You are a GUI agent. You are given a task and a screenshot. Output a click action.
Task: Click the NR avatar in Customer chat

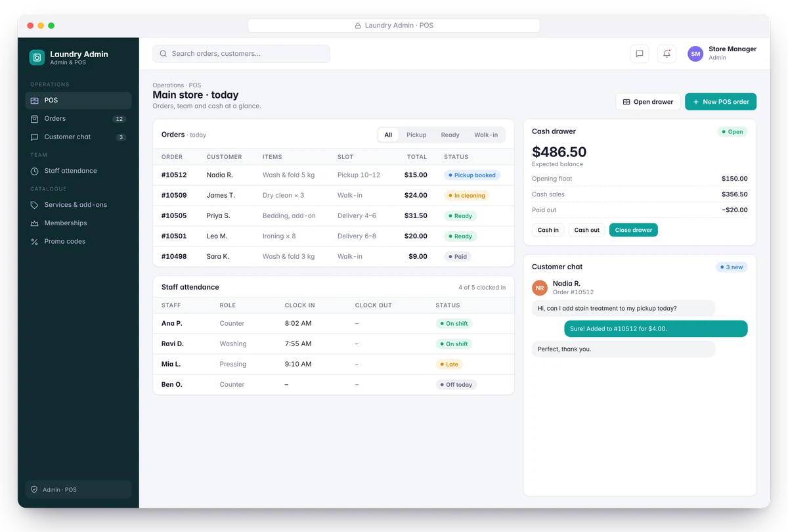[x=540, y=288]
